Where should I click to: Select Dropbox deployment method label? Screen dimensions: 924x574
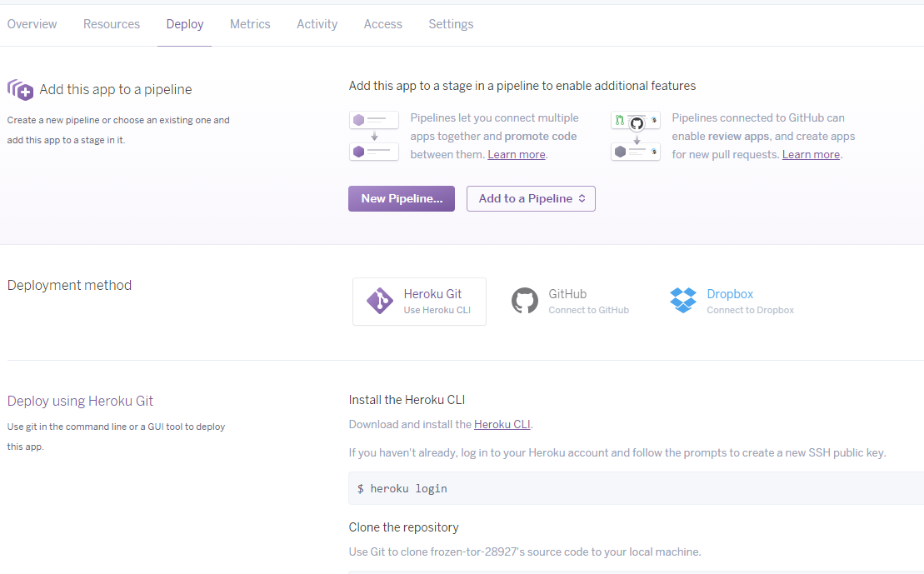click(x=730, y=294)
